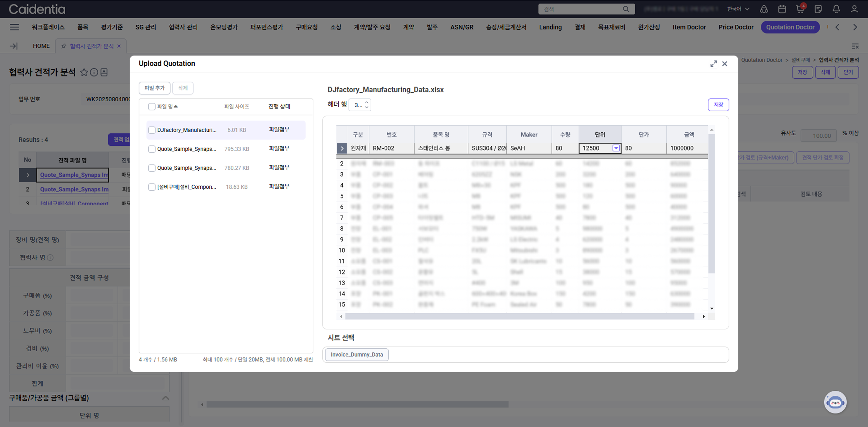This screenshot has height=427, width=868.
Task: Check the DJfactory_Manufacturing file checkbox
Action: (x=152, y=130)
